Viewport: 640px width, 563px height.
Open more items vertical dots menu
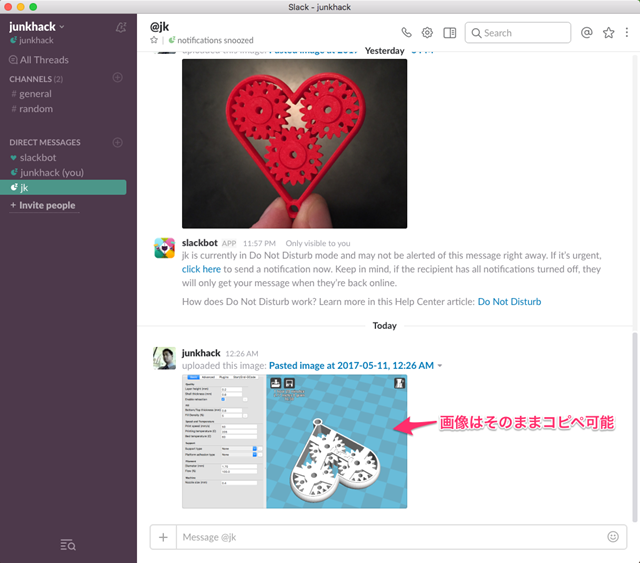[x=627, y=33]
